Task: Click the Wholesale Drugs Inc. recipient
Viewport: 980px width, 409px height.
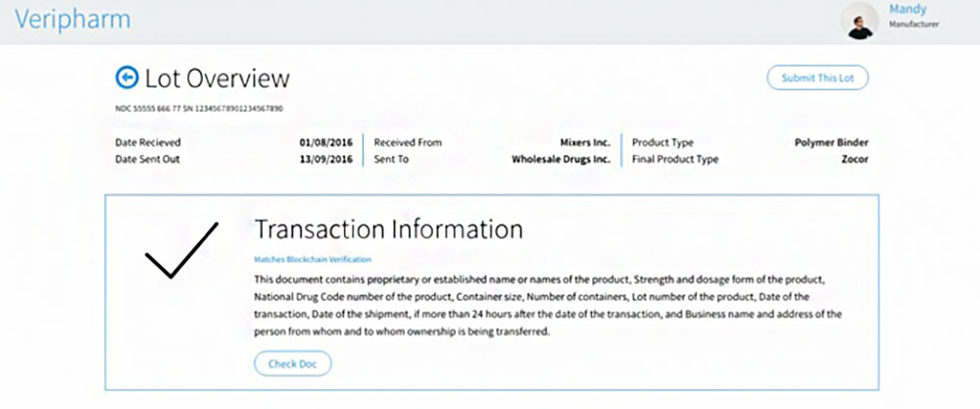Action: point(561,159)
